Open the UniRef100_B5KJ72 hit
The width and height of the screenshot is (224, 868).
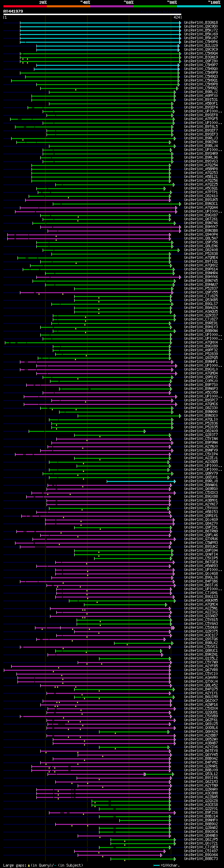(201, 30)
